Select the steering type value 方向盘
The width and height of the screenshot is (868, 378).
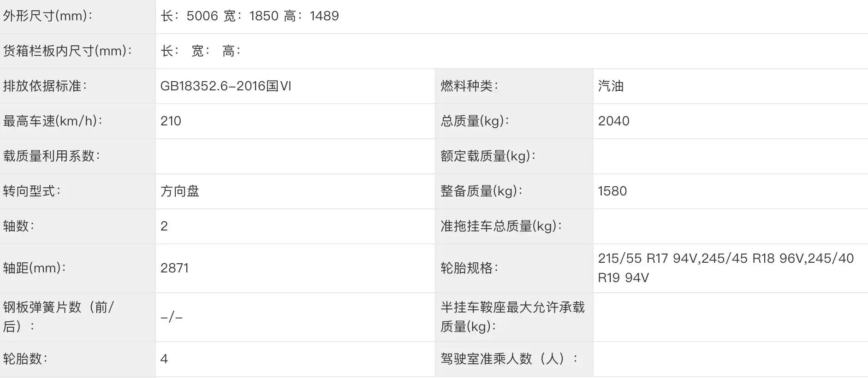180,191
